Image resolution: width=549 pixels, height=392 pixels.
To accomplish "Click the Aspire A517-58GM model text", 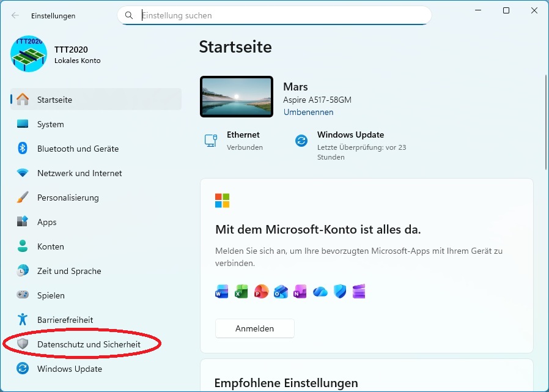I will 317,100.
